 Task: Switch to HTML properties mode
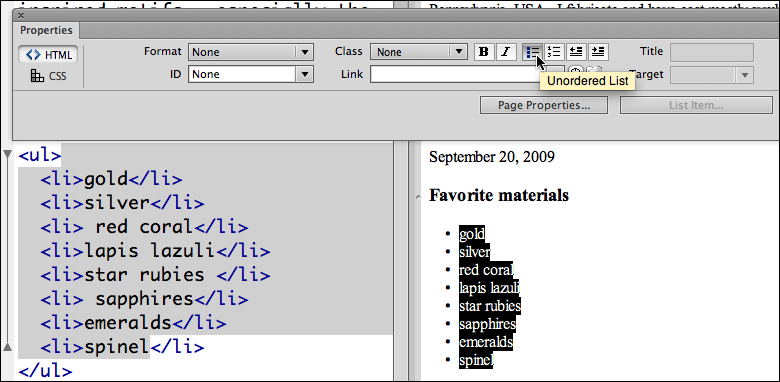click(x=48, y=55)
